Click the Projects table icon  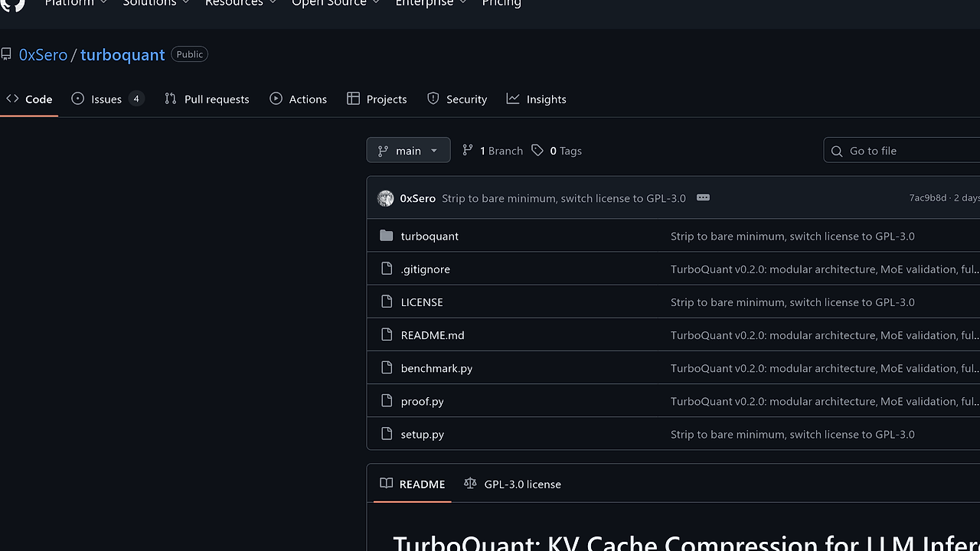coord(353,99)
